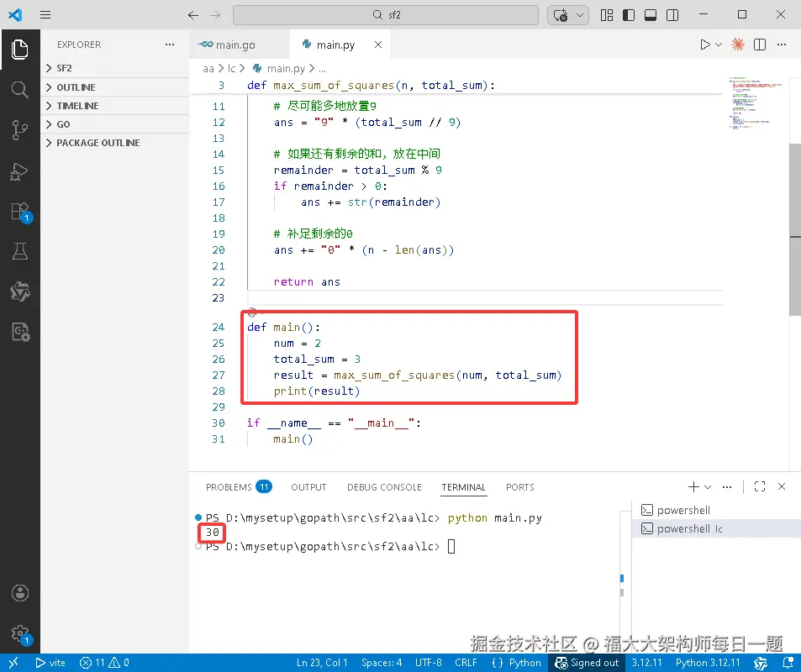Close the terminal panel
The width and height of the screenshot is (801, 672).
(x=782, y=486)
